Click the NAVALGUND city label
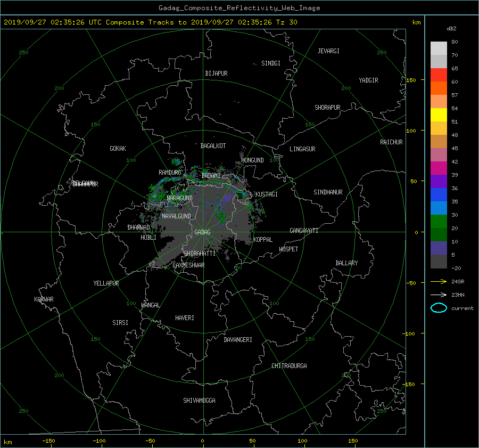 pyautogui.click(x=176, y=216)
